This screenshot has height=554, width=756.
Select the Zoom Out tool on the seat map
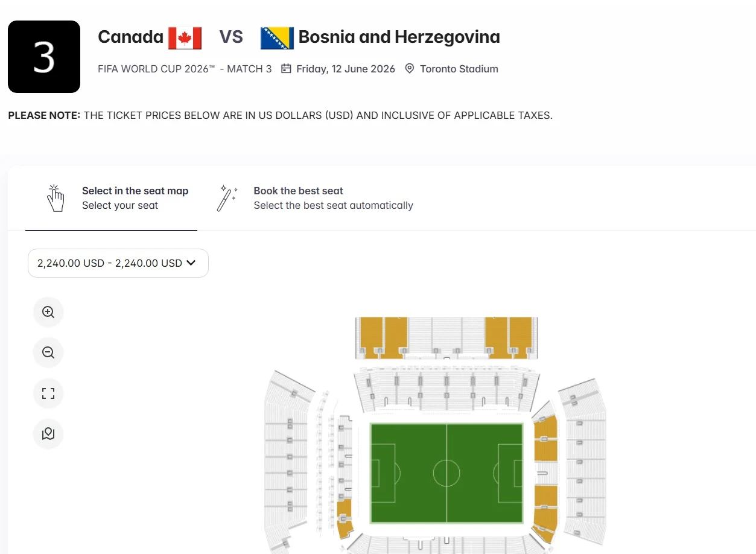(x=48, y=352)
